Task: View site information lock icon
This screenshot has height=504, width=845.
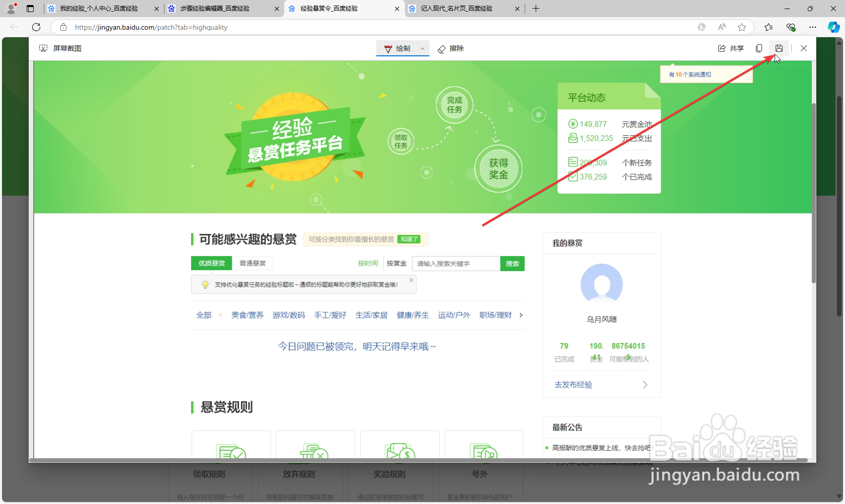Action: click(63, 27)
